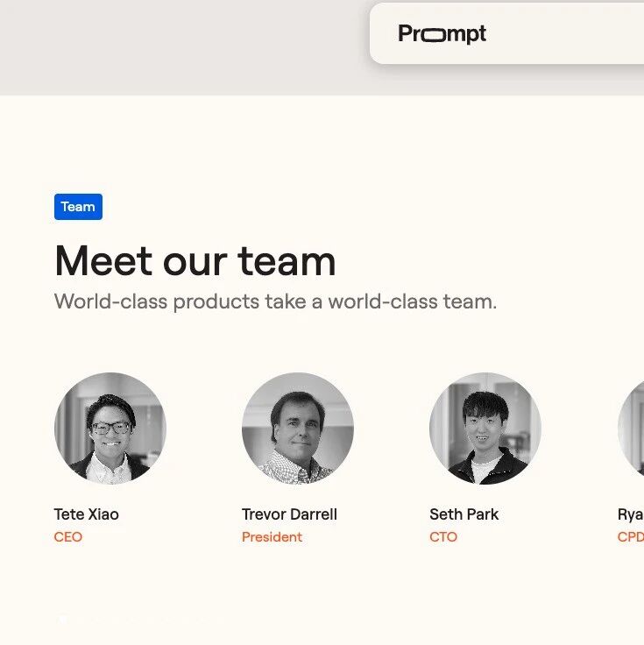
Task: Open Trevor Darrell's profile photo
Action: pyautogui.click(x=298, y=428)
